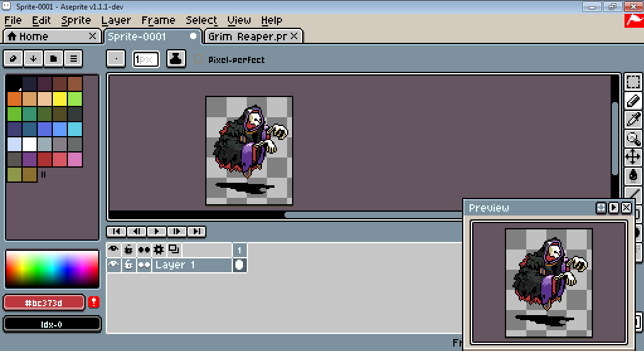Open the Edit menu
The width and height of the screenshot is (644, 351).
41,21
